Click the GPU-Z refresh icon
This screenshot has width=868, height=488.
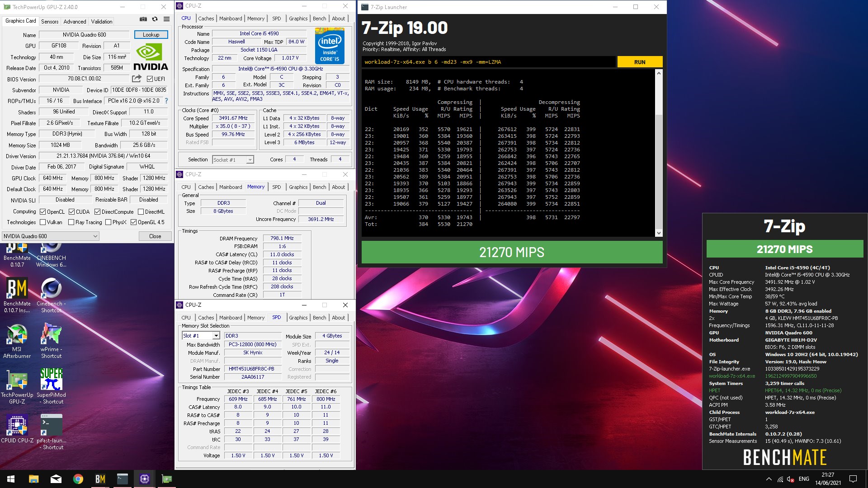(x=155, y=19)
